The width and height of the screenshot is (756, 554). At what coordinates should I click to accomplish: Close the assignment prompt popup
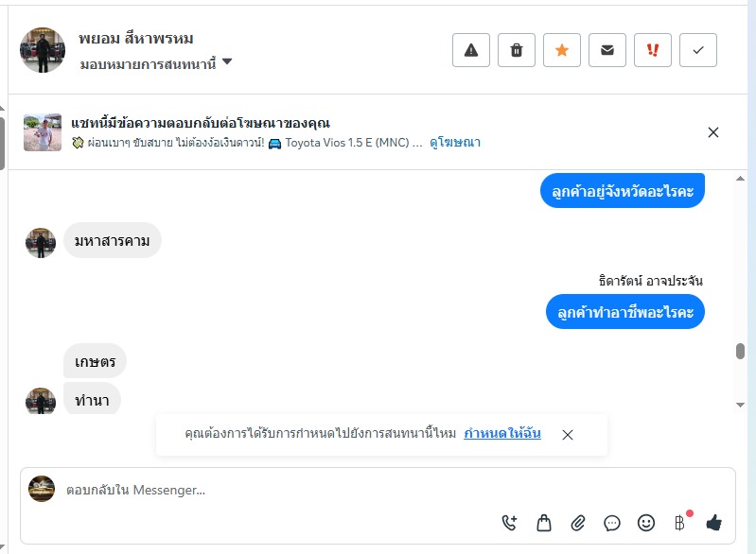tap(568, 435)
